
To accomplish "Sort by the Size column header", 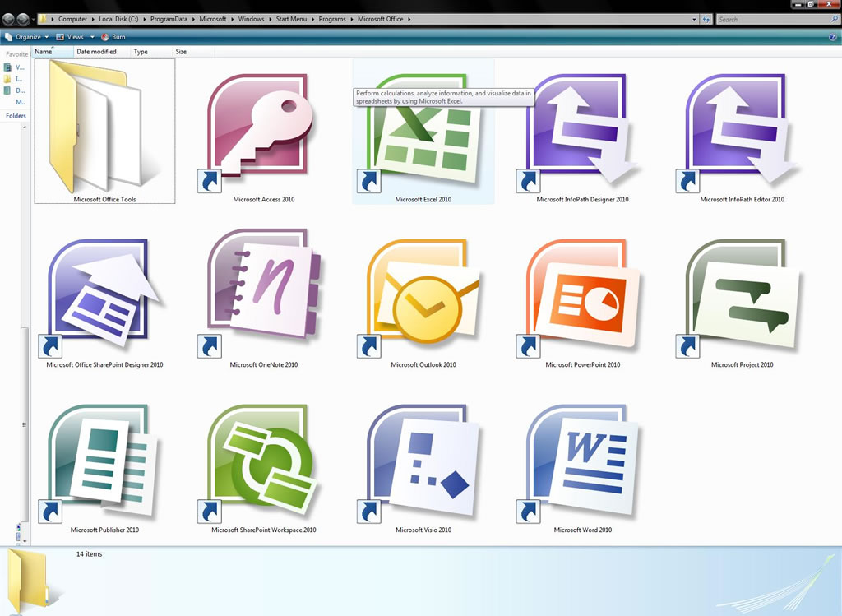I will 194,52.
